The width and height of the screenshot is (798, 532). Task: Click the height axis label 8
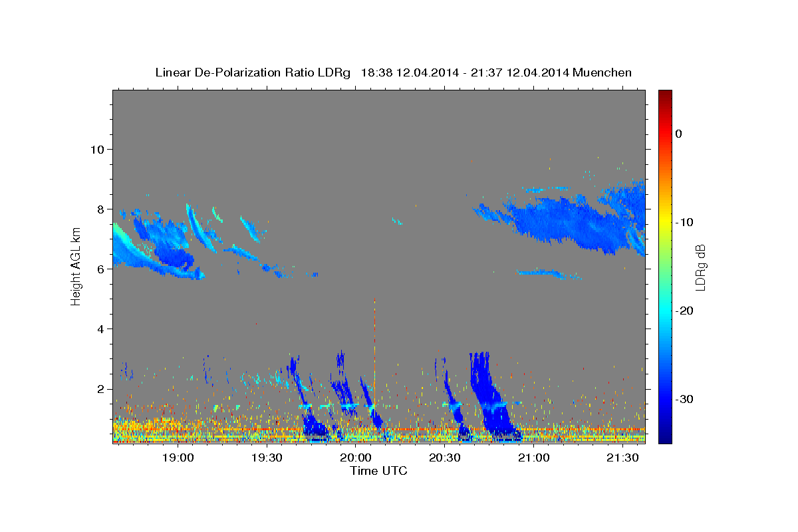pos(100,209)
